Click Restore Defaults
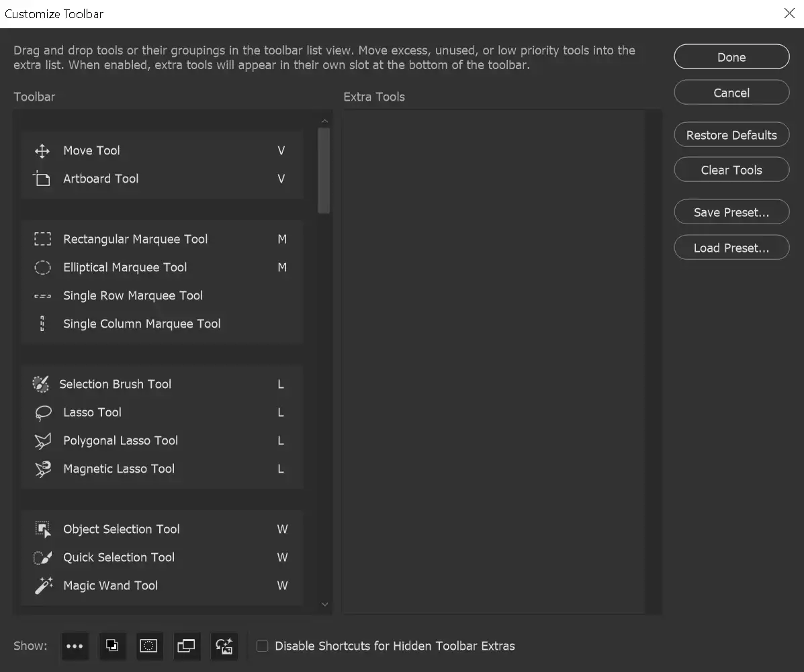 point(731,134)
